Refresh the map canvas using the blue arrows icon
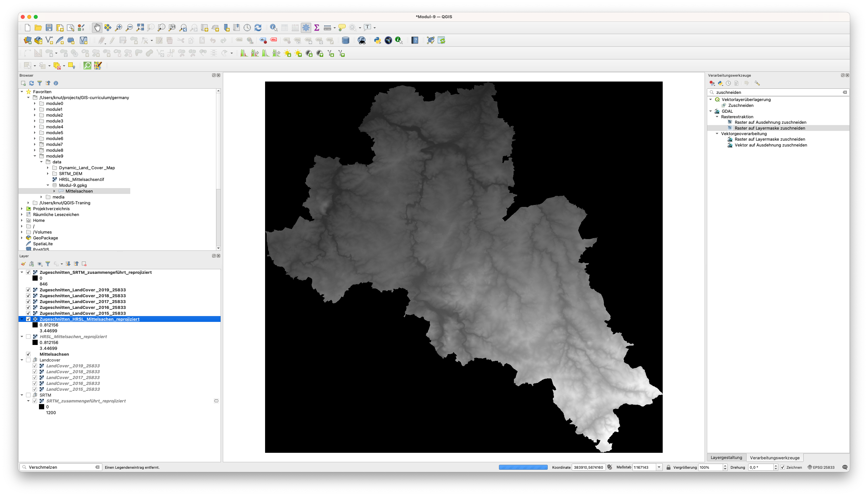868x496 pixels. click(x=258, y=28)
